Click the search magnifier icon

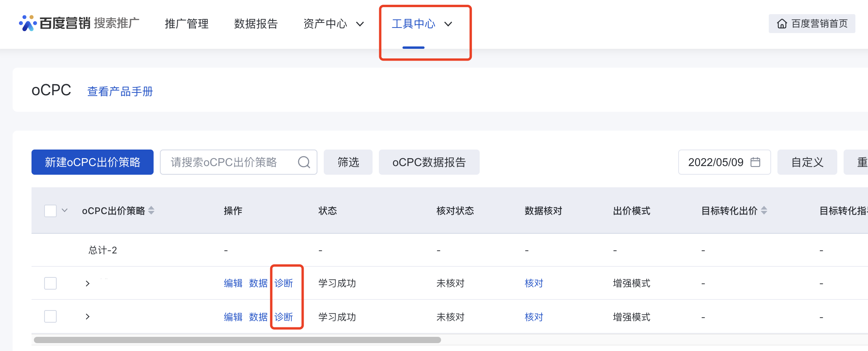(304, 162)
